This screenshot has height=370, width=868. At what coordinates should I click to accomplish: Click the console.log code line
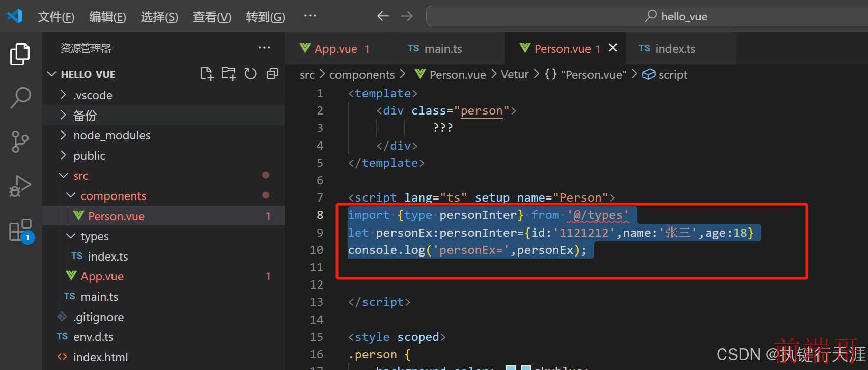(467, 250)
